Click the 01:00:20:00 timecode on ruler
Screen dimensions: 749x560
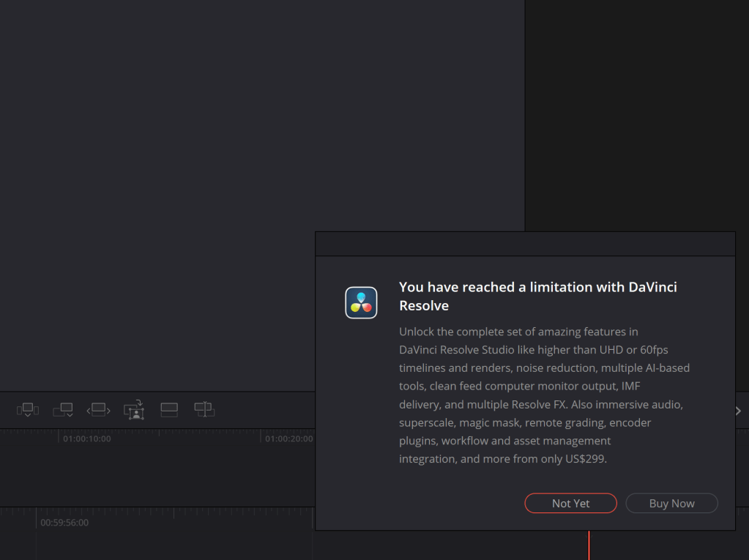pyautogui.click(x=289, y=438)
